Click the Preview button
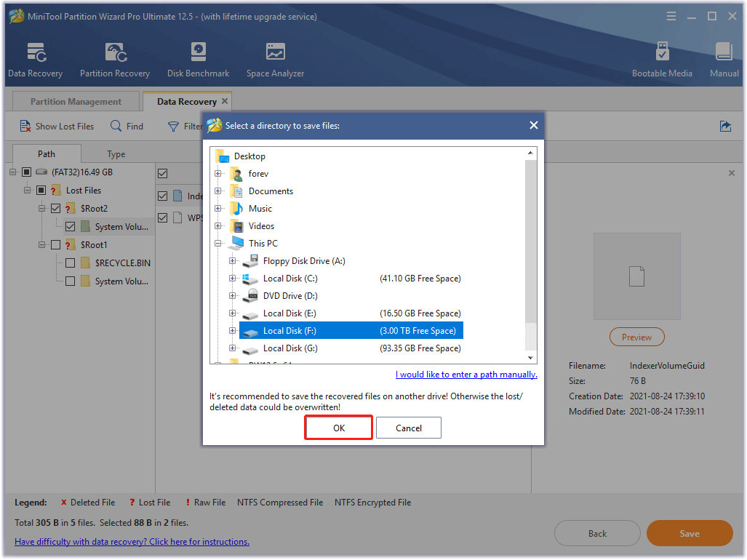The height and width of the screenshot is (560, 747). point(636,337)
